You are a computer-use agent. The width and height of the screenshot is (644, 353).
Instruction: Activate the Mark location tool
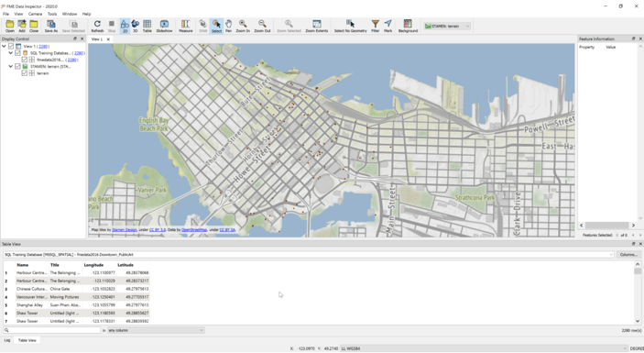387,27
